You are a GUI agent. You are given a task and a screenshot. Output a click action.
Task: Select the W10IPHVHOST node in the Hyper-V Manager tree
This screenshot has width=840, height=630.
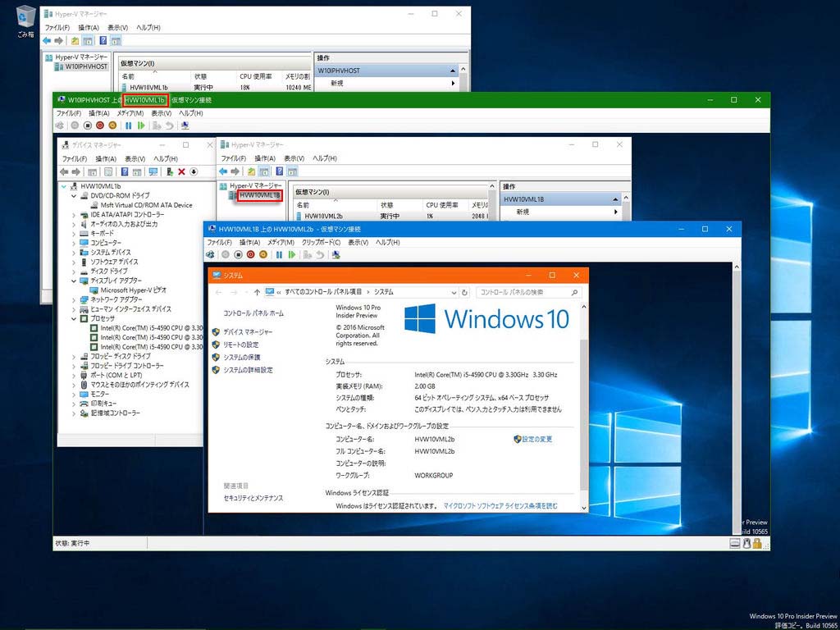(x=86, y=66)
